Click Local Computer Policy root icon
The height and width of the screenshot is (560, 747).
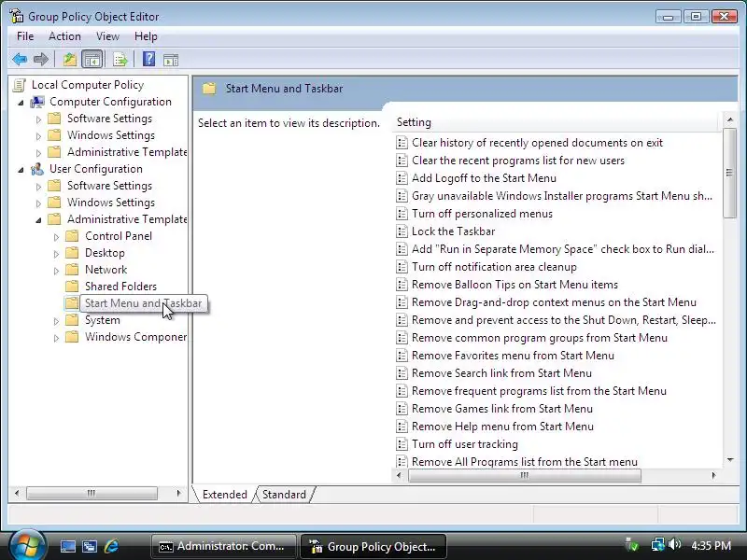[20, 85]
